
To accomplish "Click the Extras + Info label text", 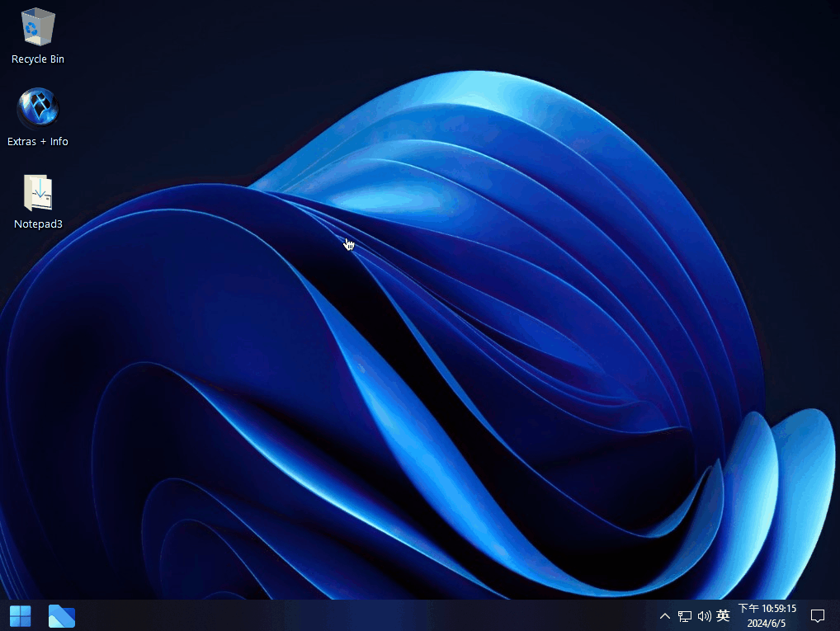I will [x=37, y=141].
